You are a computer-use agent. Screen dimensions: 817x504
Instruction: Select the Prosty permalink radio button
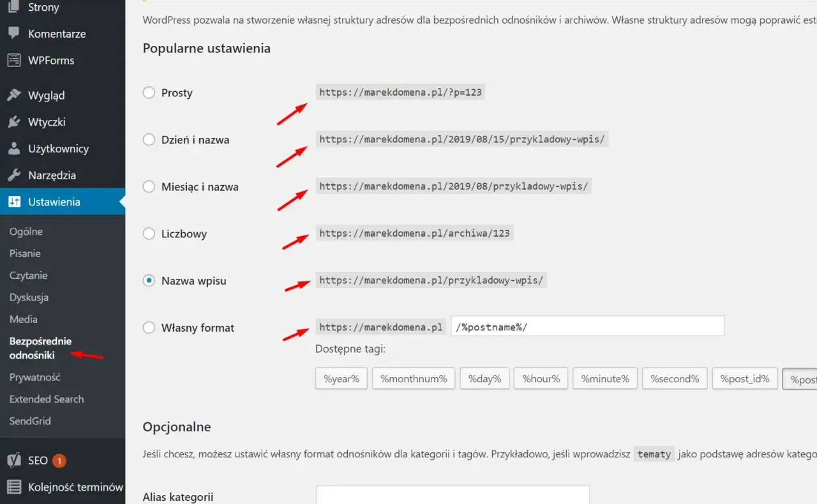149,93
